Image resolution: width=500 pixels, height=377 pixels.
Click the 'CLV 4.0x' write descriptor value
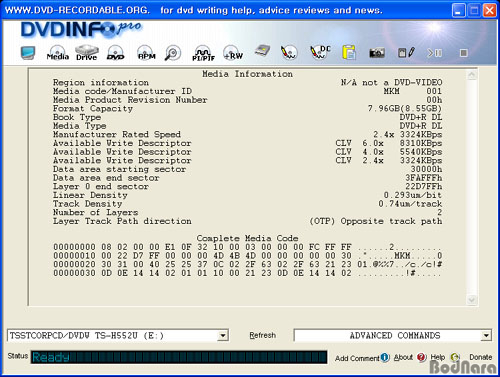[x=359, y=152]
